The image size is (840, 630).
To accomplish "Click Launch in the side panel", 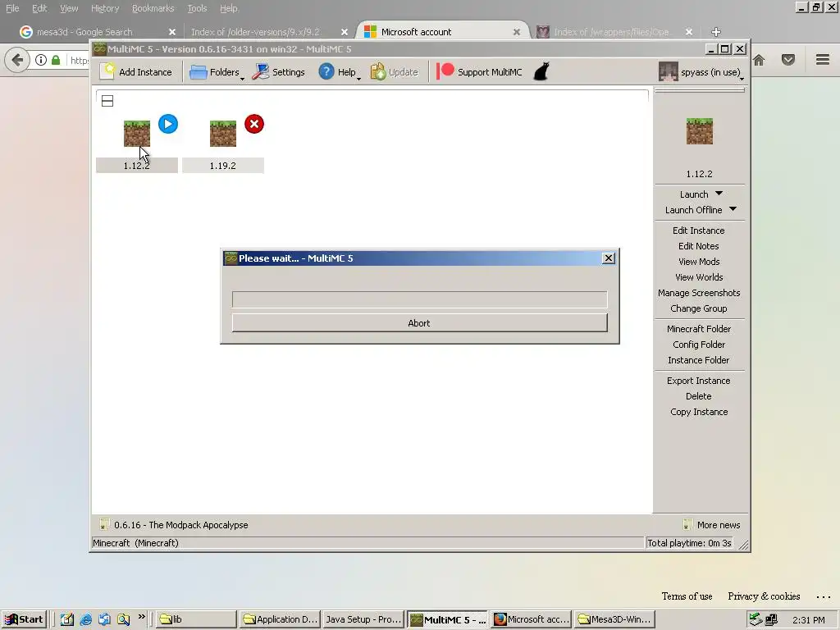I will point(694,194).
